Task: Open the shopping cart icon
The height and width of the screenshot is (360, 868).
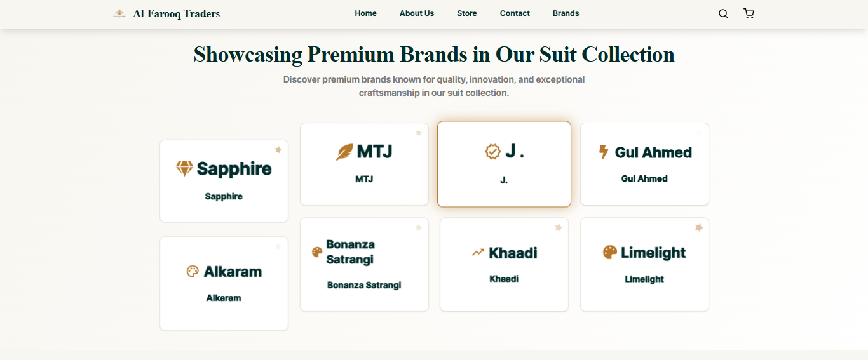Action: click(749, 13)
